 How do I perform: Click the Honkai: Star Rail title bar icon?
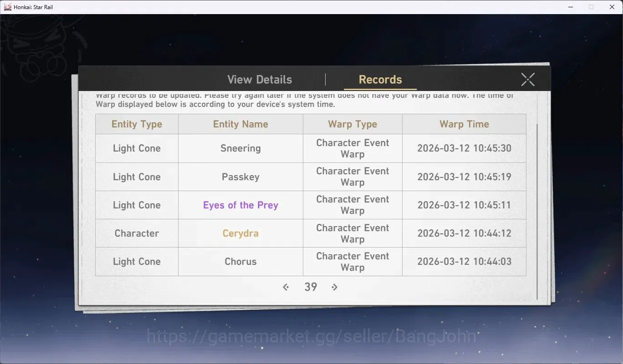[7, 7]
